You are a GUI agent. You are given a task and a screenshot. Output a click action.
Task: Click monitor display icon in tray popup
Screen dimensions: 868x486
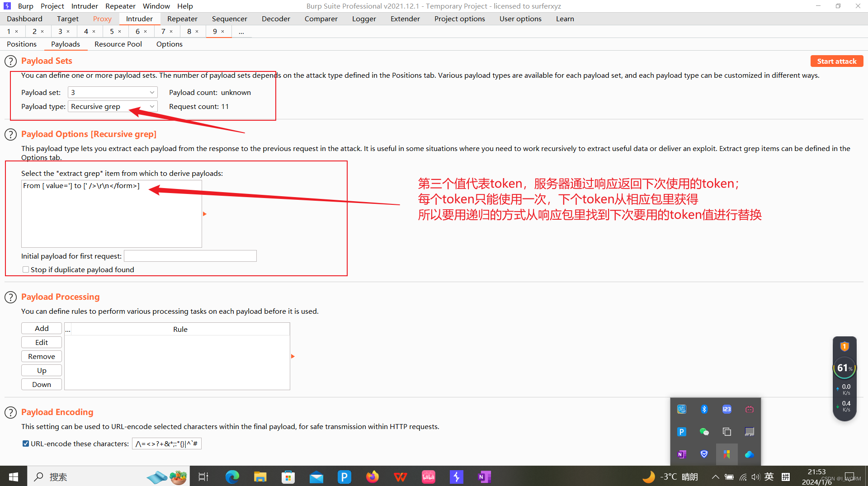[x=749, y=432]
